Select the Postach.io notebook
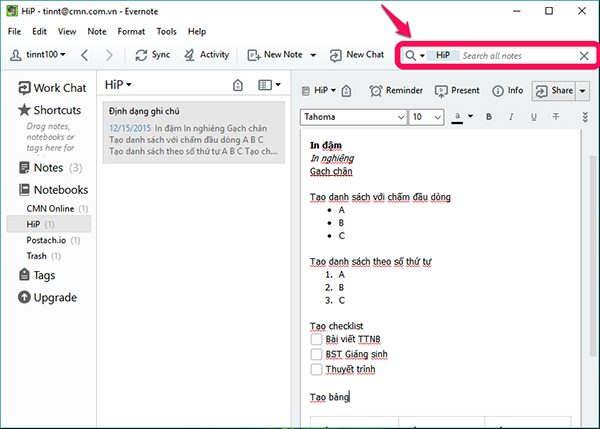Image resolution: width=600 pixels, height=429 pixels. tap(53, 240)
